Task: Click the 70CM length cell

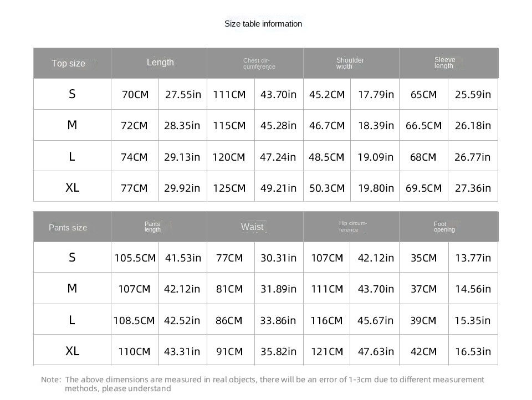Action: point(135,94)
